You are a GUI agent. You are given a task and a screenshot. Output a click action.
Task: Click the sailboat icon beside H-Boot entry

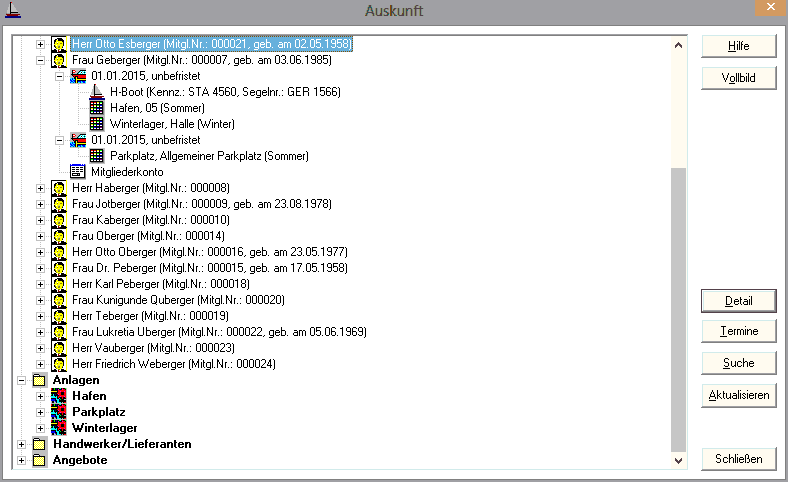pos(97,92)
